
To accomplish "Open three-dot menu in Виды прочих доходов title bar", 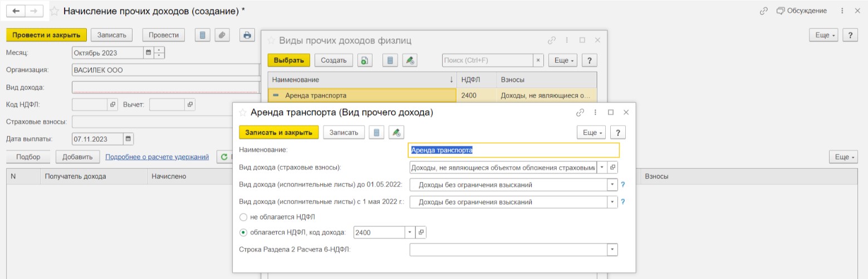I will [x=567, y=40].
